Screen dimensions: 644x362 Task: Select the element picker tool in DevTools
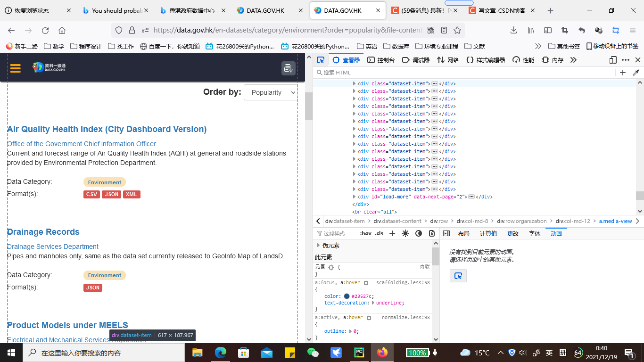click(321, 60)
